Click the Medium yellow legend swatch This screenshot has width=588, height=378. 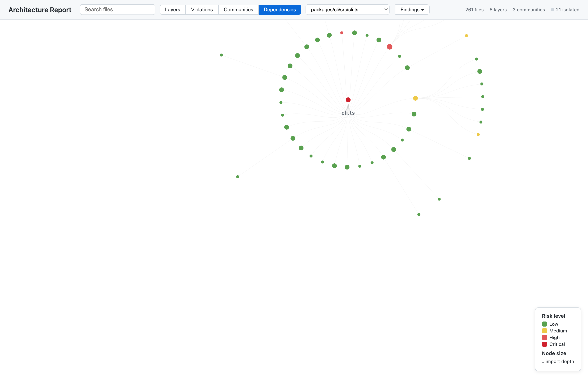544,331
